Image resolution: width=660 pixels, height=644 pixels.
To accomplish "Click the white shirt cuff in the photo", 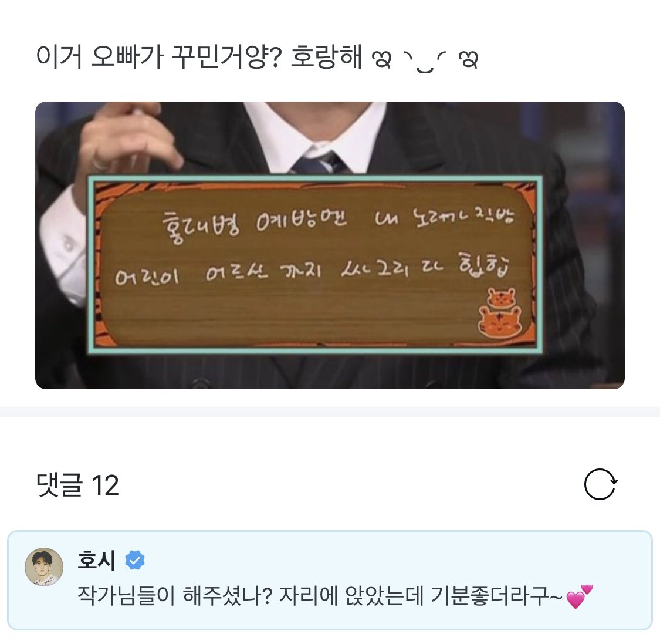I will click(x=65, y=244).
